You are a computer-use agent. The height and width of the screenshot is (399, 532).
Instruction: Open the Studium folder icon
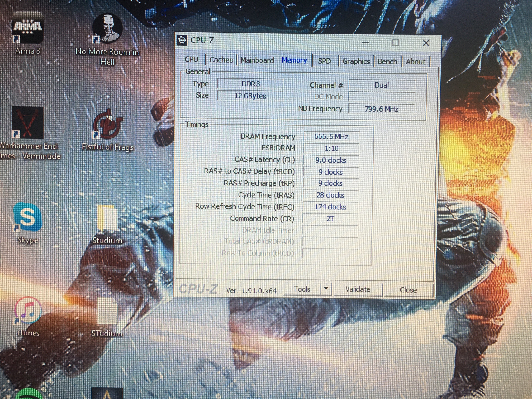click(x=107, y=219)
